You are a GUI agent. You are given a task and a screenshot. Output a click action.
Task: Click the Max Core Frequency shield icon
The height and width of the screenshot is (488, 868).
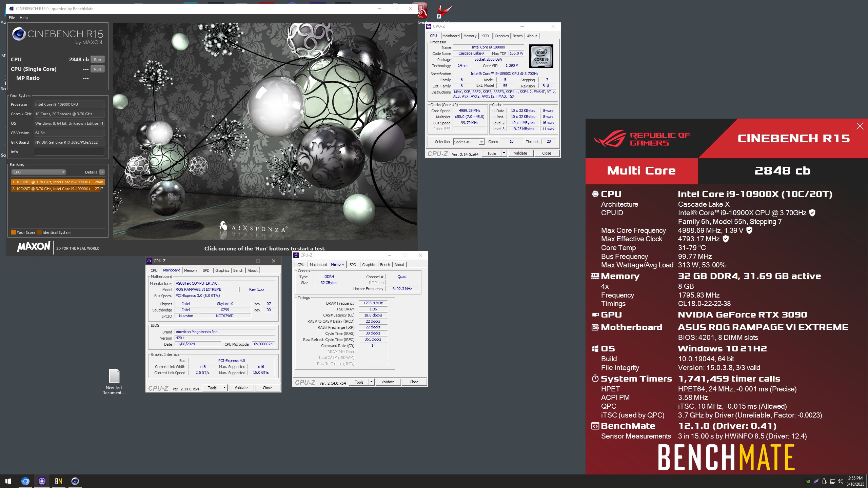pos(749,230)
